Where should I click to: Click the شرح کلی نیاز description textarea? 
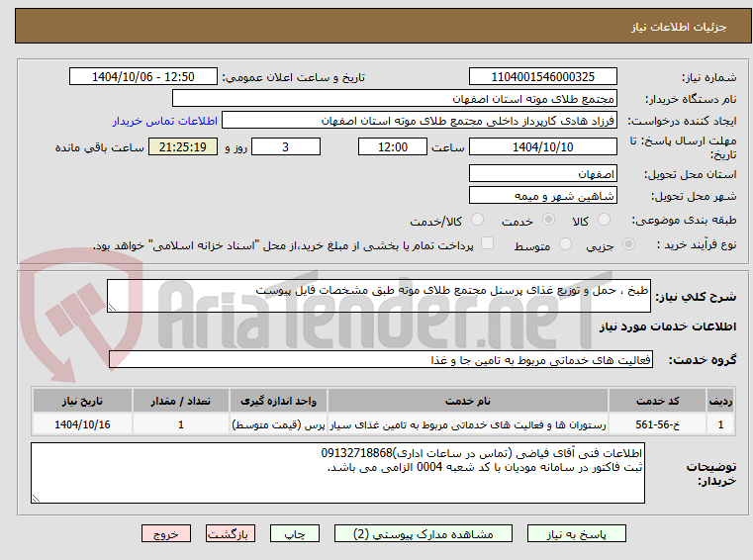coord(378,297)
